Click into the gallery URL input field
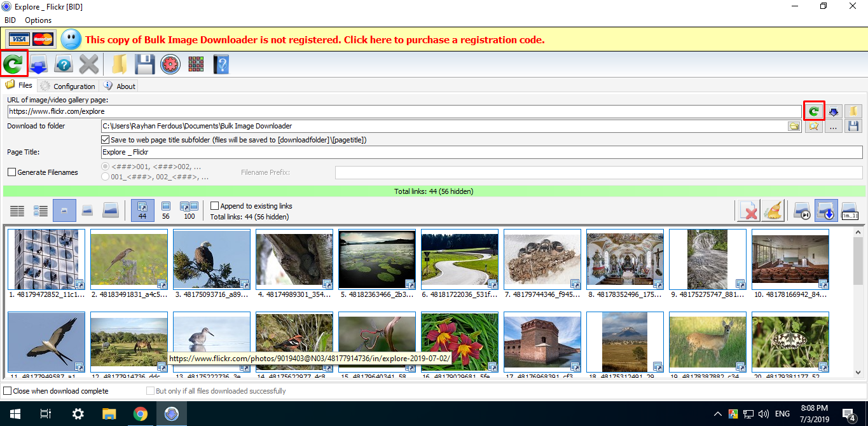The width and height of the screenshot is (868, 426). 404,111
